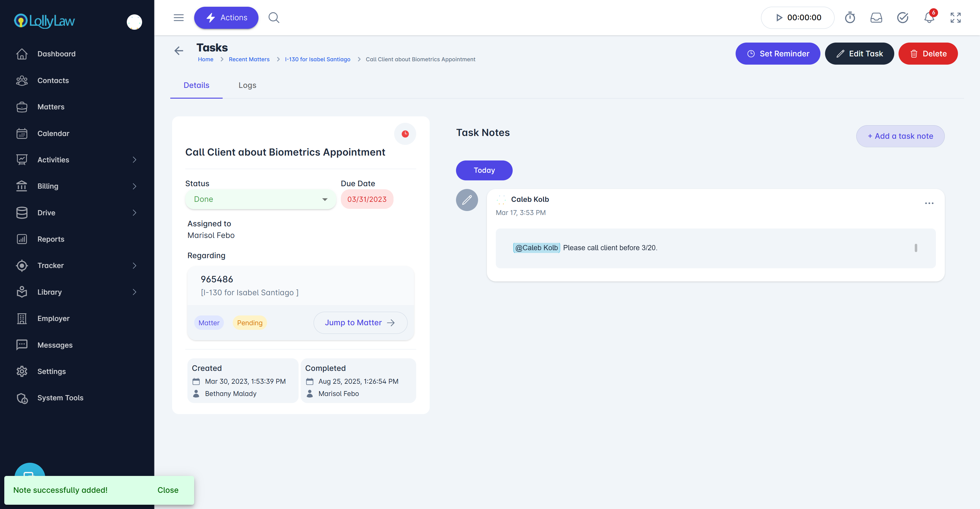This screenshot has width=980, height=509.
Task: Click the checkmark tasks icon in header
Action: tap(903, 17)
